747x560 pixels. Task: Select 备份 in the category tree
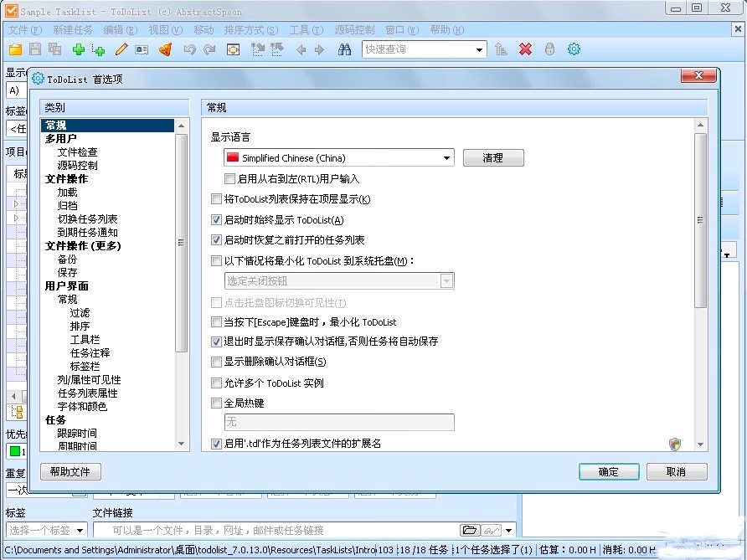pyautogui.click(x=67, y=259)
